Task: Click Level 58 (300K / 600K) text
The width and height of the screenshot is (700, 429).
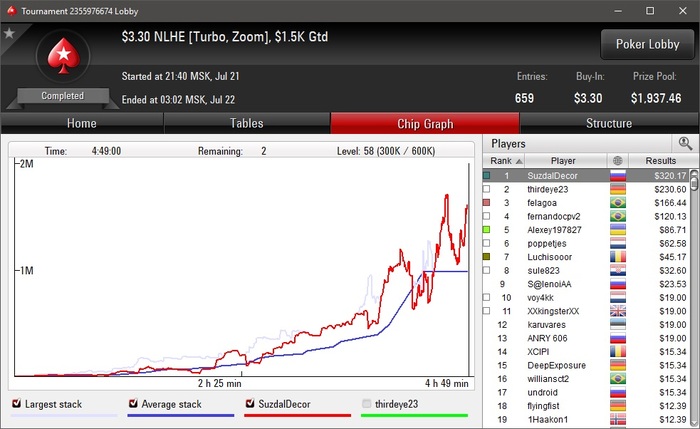Action: 386,151
